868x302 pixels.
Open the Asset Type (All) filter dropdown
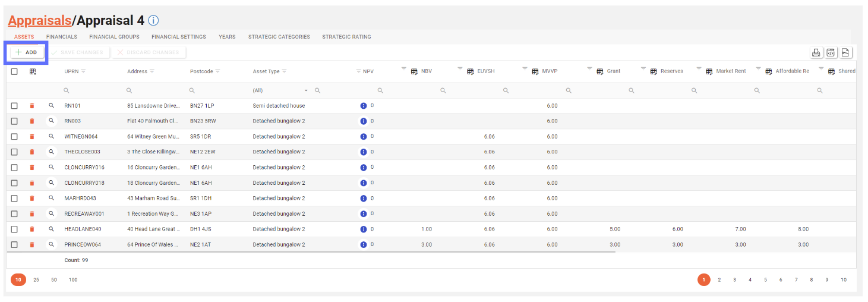coord(306,90)
